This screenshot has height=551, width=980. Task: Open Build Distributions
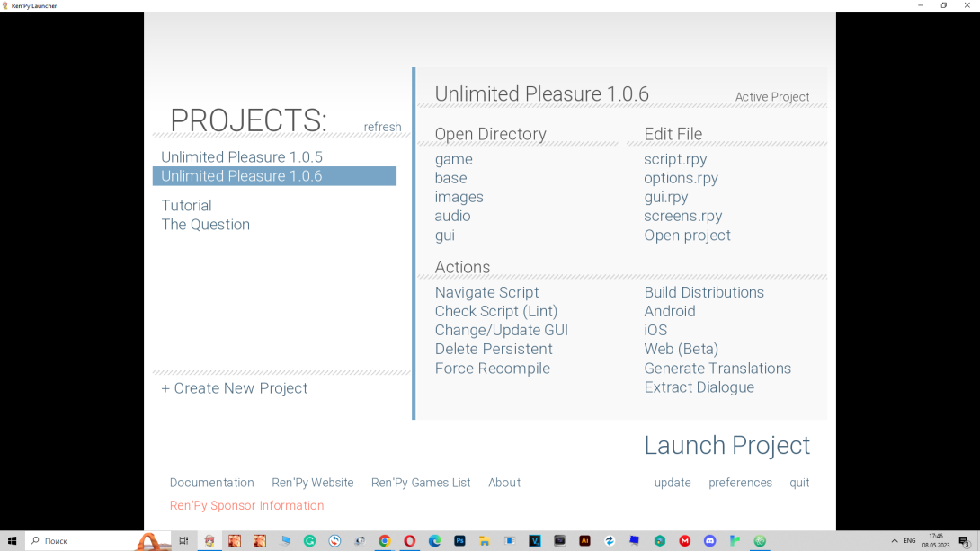(x=704, y=292)
